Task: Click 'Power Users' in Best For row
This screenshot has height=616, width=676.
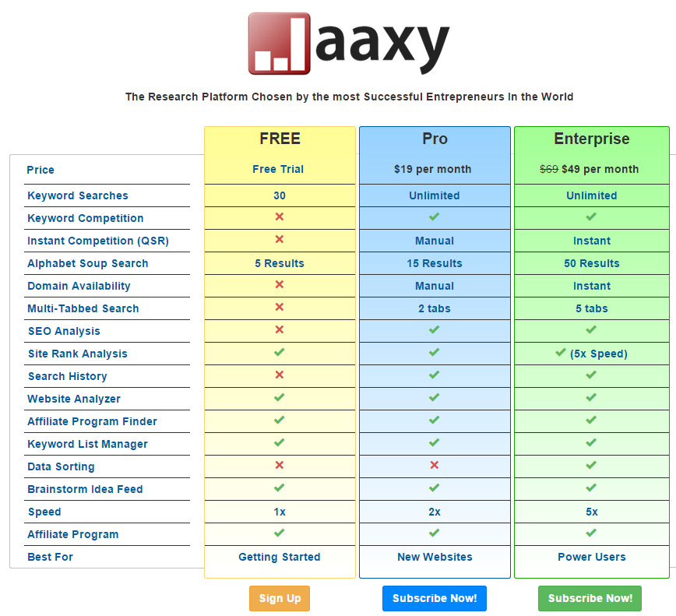Action: 592,557
